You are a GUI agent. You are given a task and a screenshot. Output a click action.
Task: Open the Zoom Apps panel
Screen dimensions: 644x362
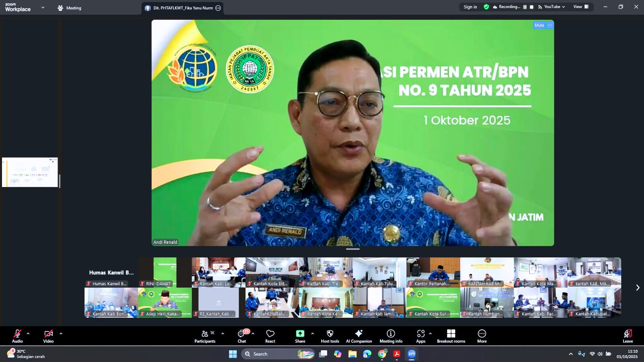[421, 336]
